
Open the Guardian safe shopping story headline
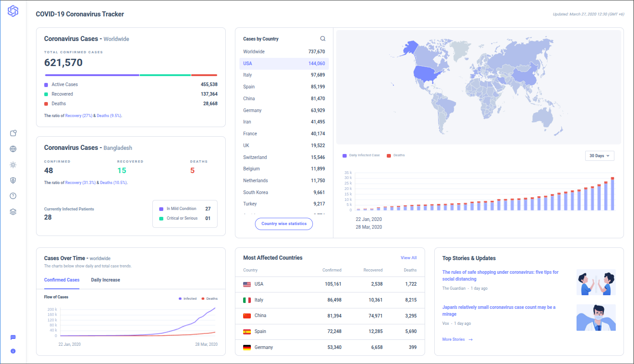coord(500,276)
